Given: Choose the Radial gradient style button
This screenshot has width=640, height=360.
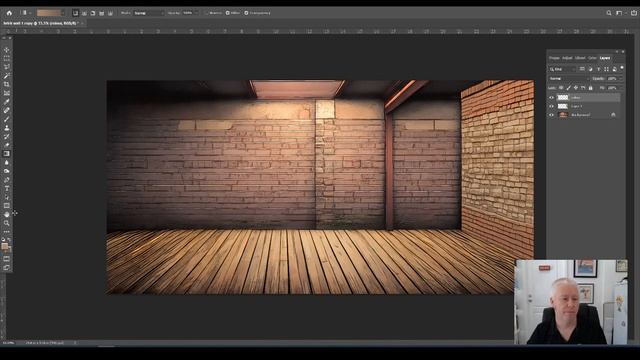Looking at the screenshot, I should click(84, 13).
